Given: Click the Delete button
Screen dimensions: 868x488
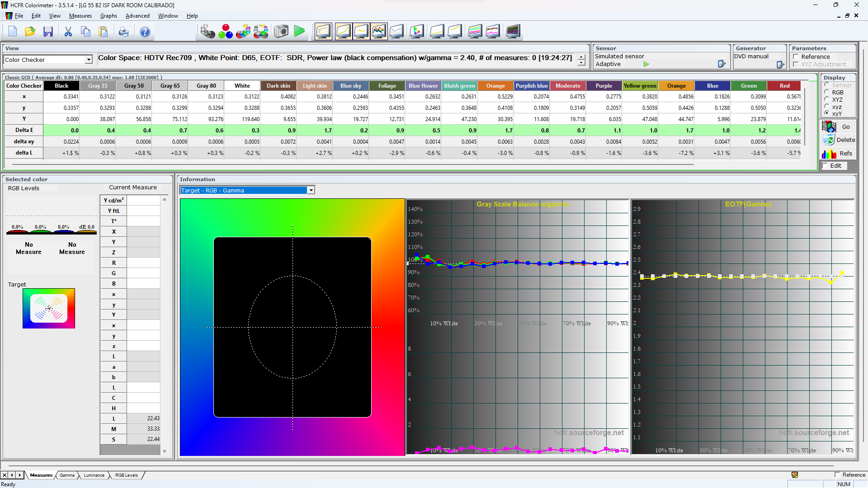Looking at the screenshot, I should click(x=846, y=140).
